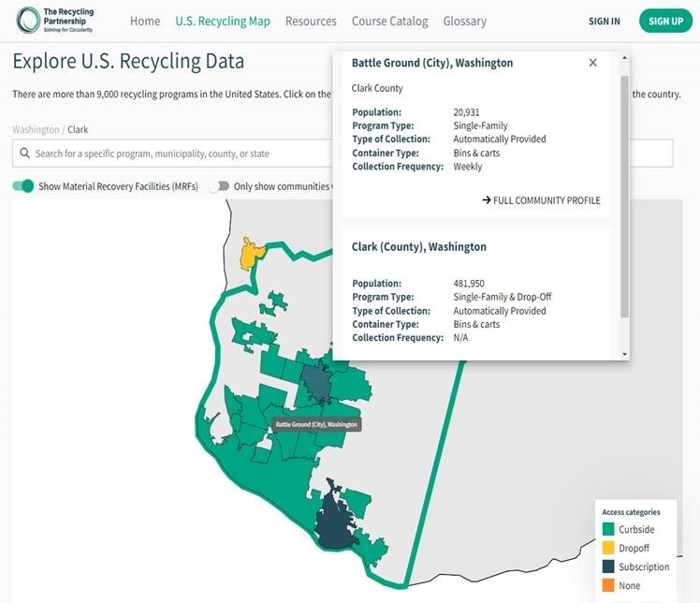Toggle Show Material Recovery Facilities switch
The width and height of the screenshot is (700, 603).
click(23, 185)
